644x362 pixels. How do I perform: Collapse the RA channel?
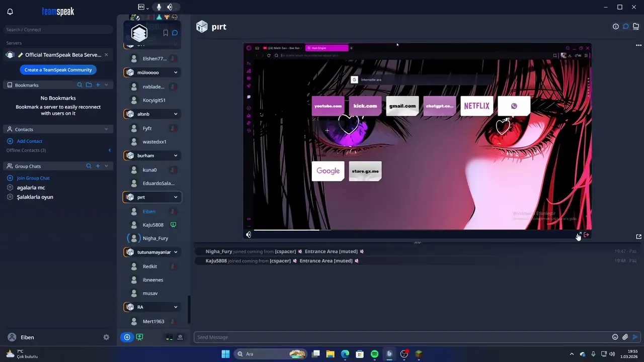(x=176, y=307)
